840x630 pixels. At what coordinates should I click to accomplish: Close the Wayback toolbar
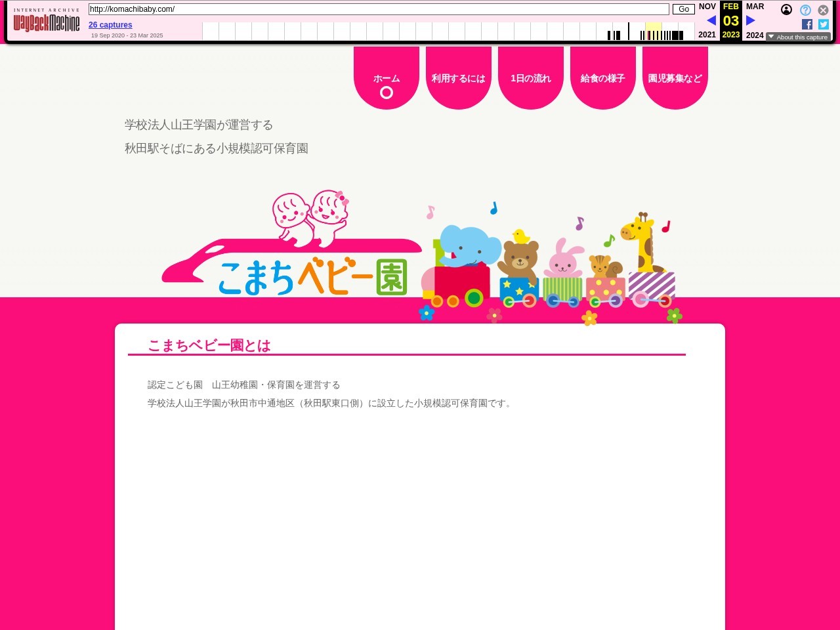823,10
